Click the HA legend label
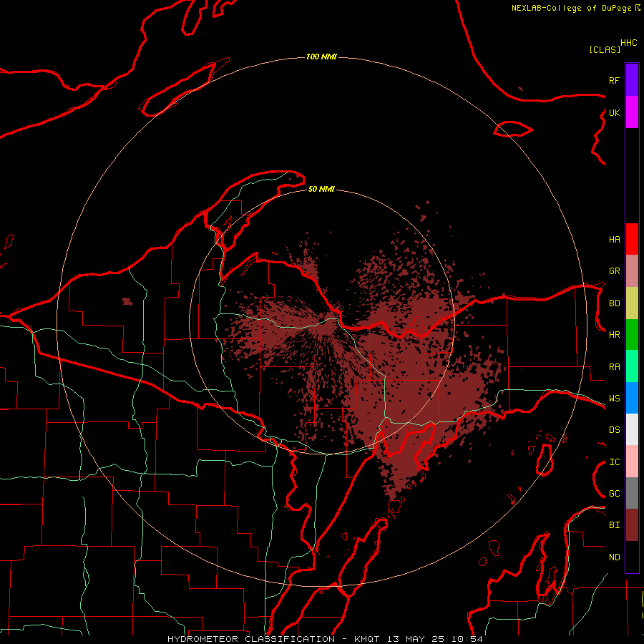644x644 pixels. click(615, 240)
